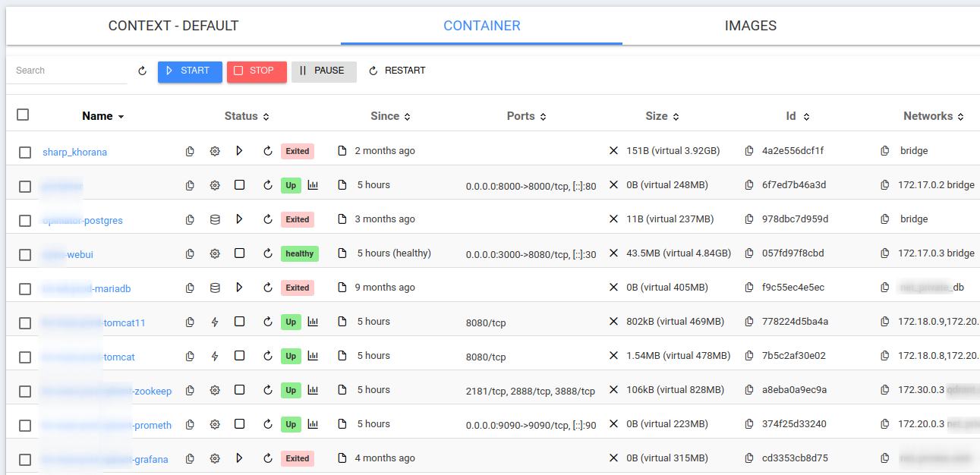Viewport: 980px width, 475px height.
Task: Sort by the Status column header
Action: [241, 116]
